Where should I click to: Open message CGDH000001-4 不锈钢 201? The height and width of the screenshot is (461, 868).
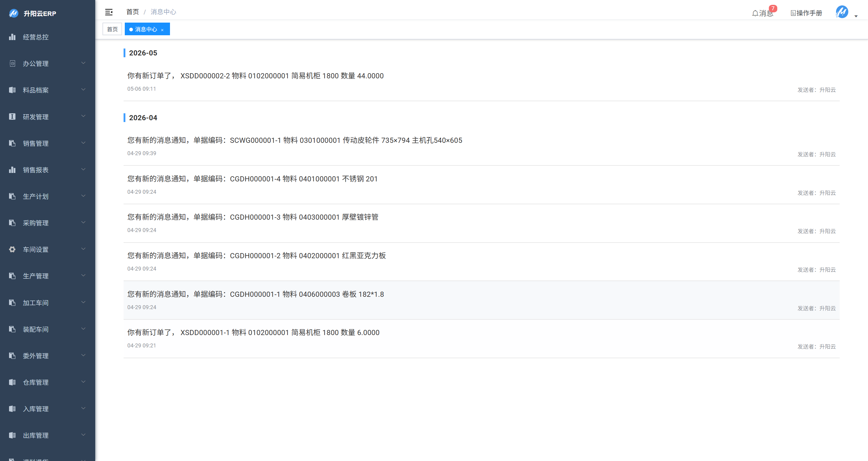tap(482, 185)
